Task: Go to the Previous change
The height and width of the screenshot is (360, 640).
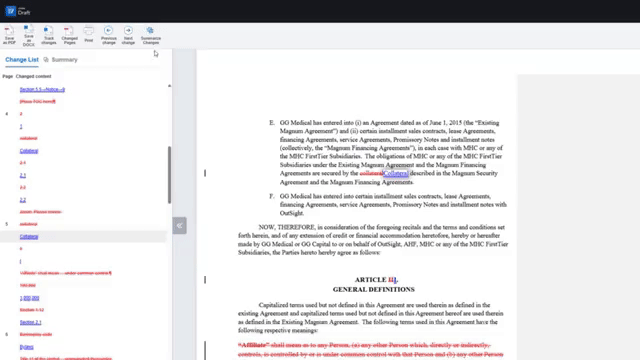Action: 109,35
